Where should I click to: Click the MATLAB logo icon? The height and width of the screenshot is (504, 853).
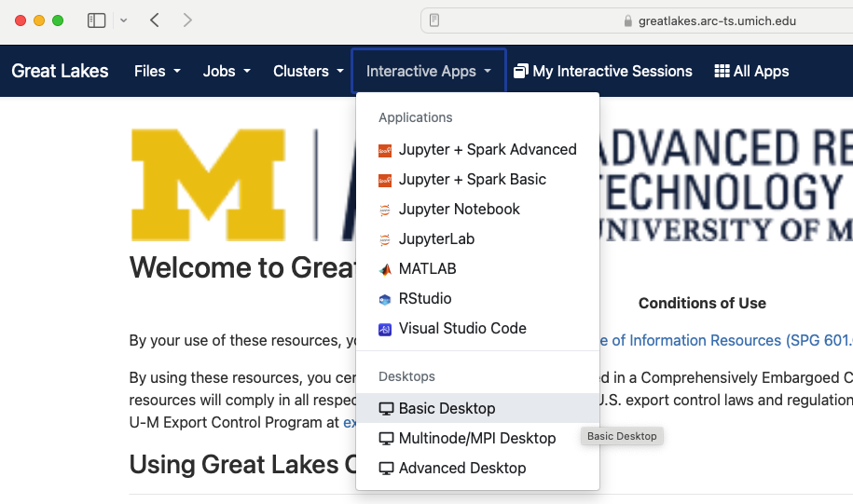click(x=385, y=269)
